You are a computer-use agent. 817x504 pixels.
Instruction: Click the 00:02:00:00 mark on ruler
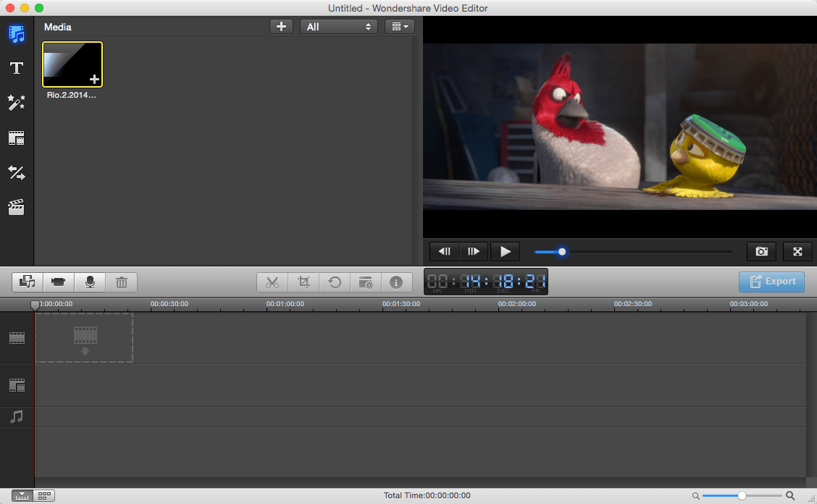coord(517,304)
